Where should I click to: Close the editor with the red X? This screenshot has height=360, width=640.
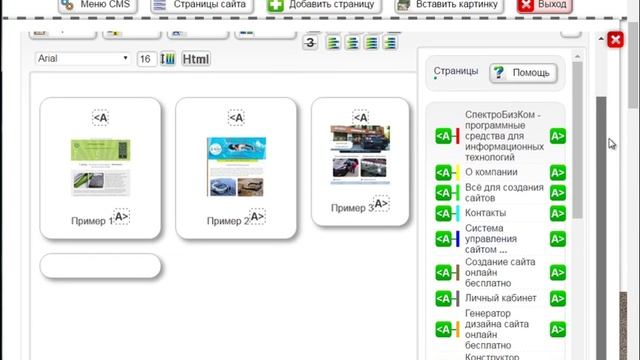[615, 40]
